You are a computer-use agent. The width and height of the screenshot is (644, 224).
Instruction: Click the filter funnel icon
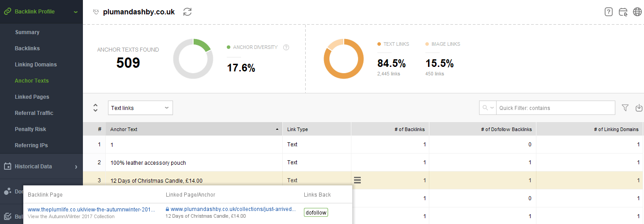(x=625, y=108)
